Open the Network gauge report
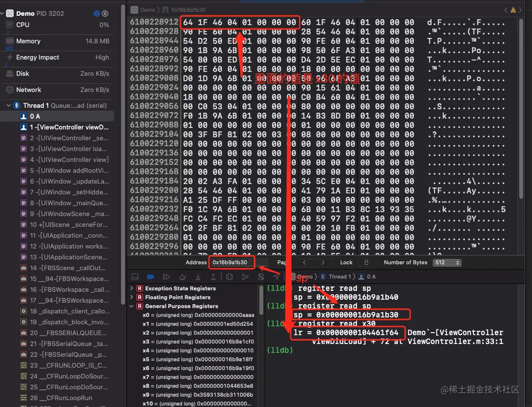 [58, 90]
